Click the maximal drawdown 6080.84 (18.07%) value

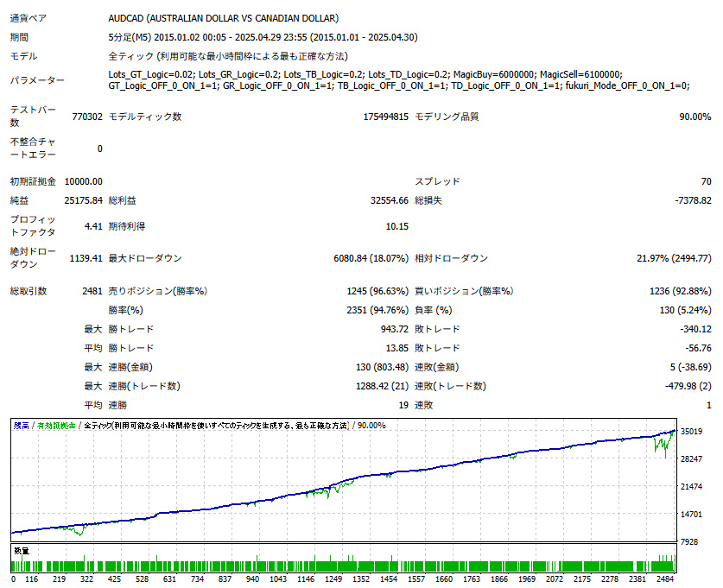point(371,258)
